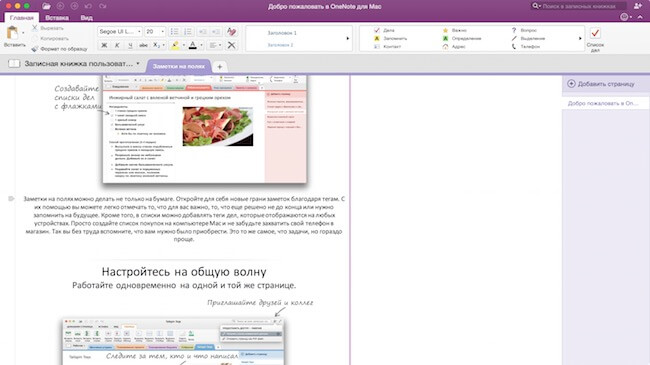Image resolution: width=650 pixels, height=365 pixels.
Task: Apply the Адрес house tag
Action: [x=454, y=46]
